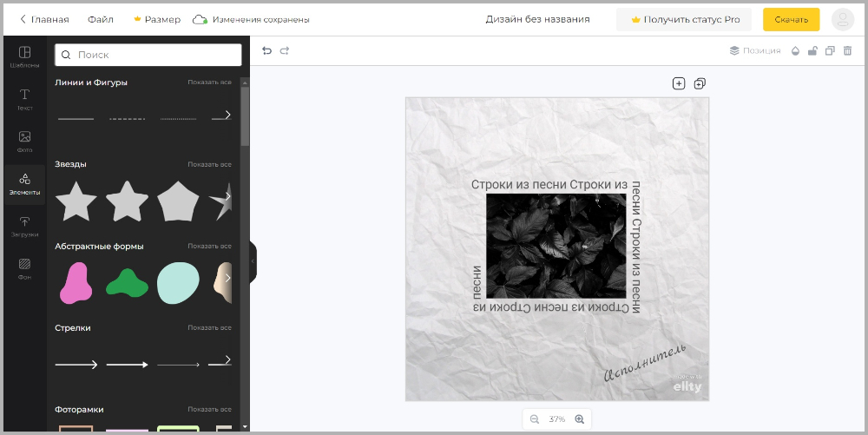
Task: Show all Звезды items
Action: point(209,164)
